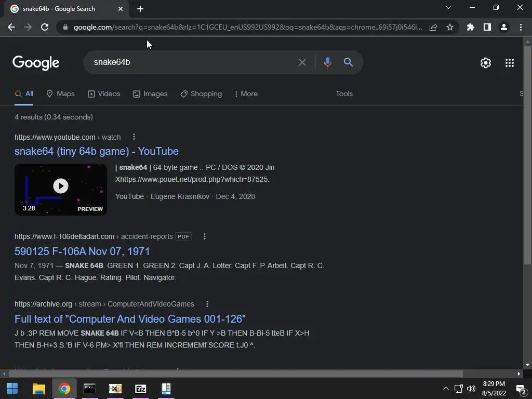Select the All search tab
Screen dimensions: 532x399
[24, 94]
